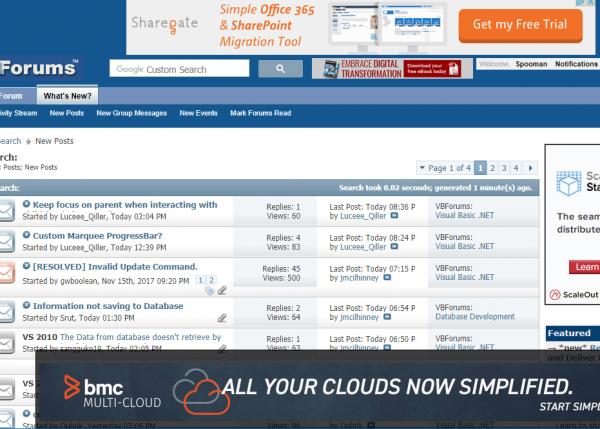The image size is (600, 429).
Task: Focus the Google Custom Search field
Action: (179, 69)
